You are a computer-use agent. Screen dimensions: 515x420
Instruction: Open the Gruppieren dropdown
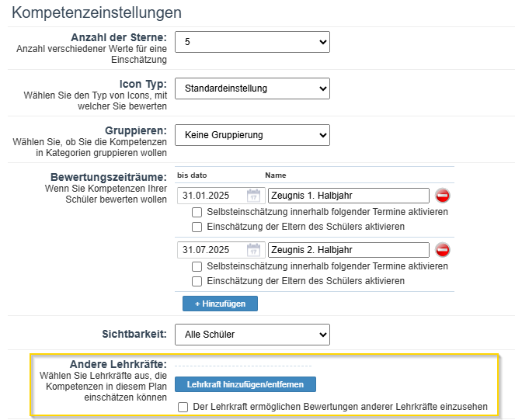[252, 135]
